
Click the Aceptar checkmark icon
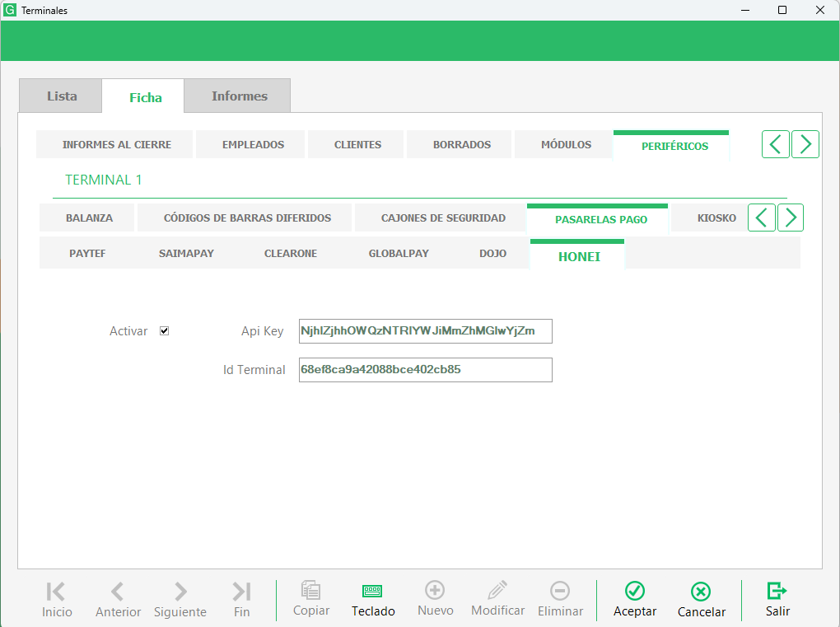(634, 591)
